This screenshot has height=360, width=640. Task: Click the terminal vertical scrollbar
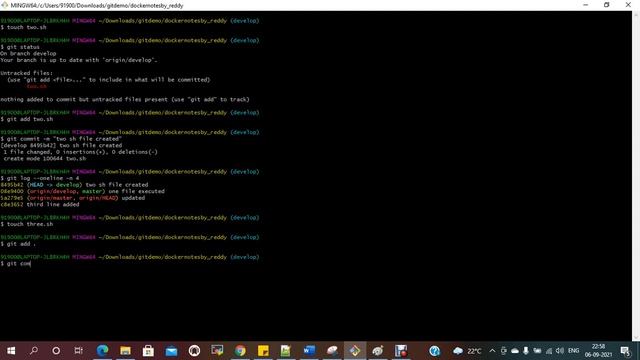click(x=636, y=176)
